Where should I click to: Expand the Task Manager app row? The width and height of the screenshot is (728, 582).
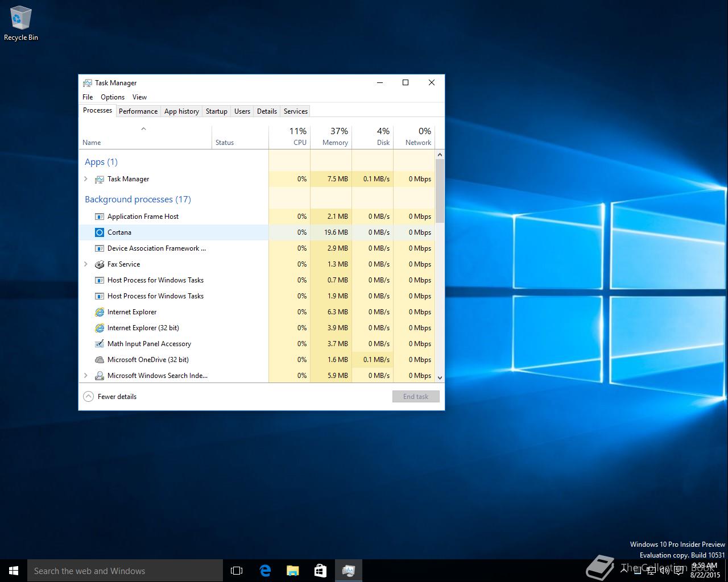pyautogui.click(x=86, y=179)
